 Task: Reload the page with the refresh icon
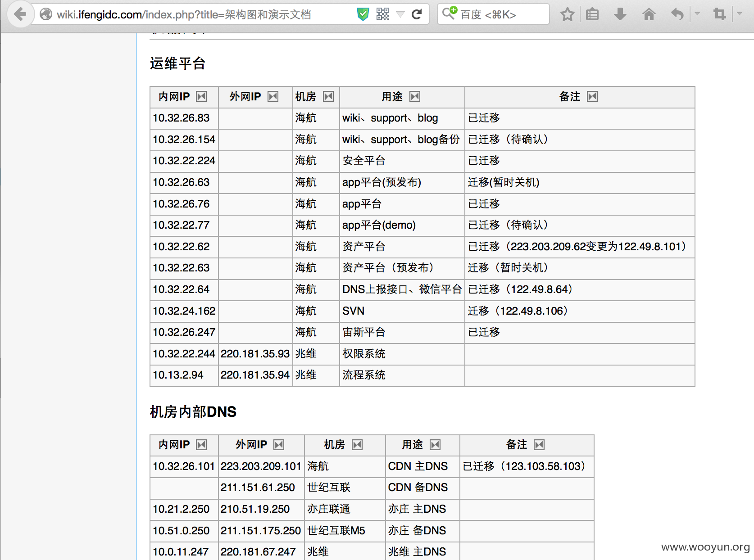tap(417, 14)
